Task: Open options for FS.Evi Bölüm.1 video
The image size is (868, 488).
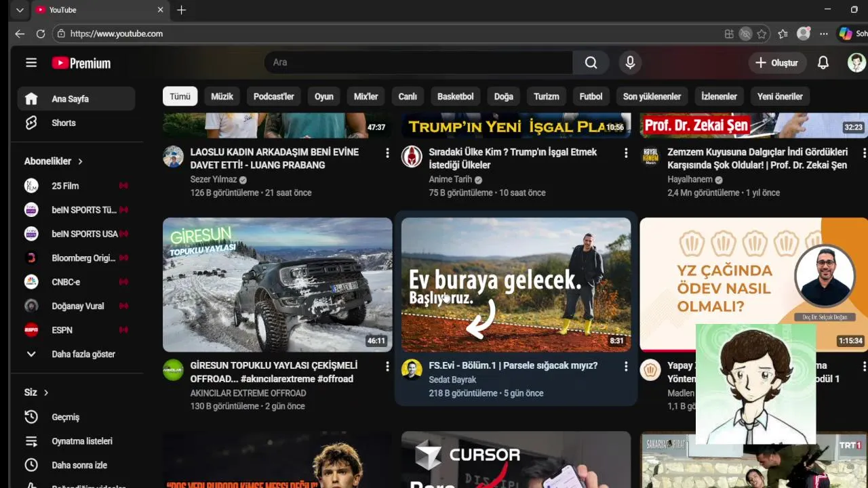Action: tap(626, 367)
